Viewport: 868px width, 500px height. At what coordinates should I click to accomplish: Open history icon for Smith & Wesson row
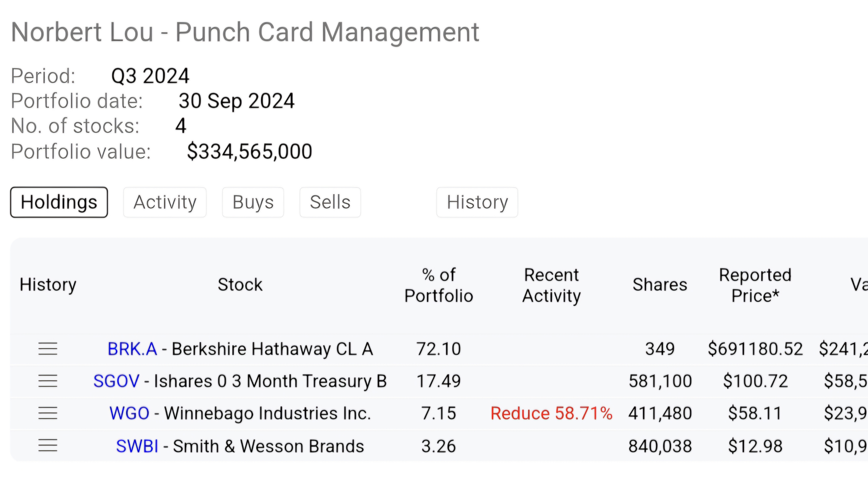pos(48,446)
